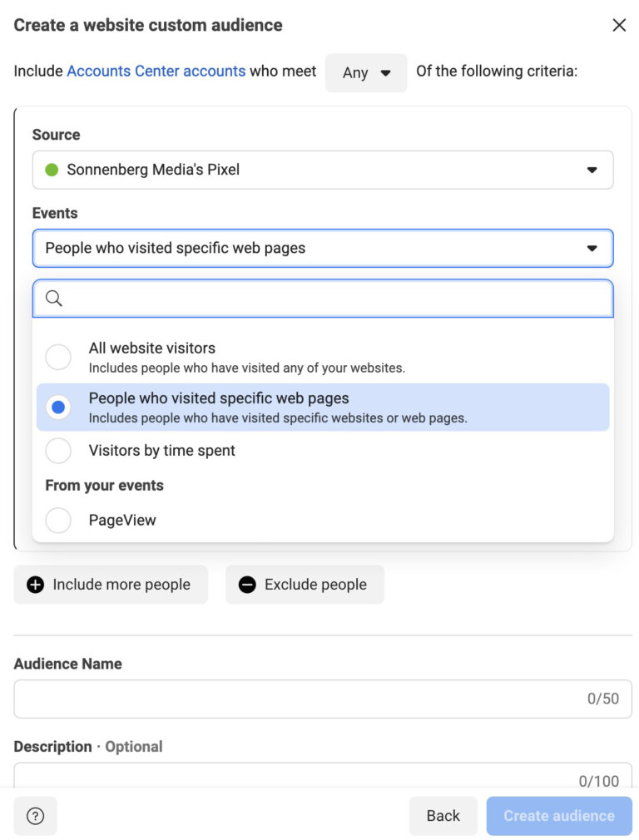The width and height of the screenshot is (639, 840).
Task: Open the Any criteria dropdown
Action: 366,72
